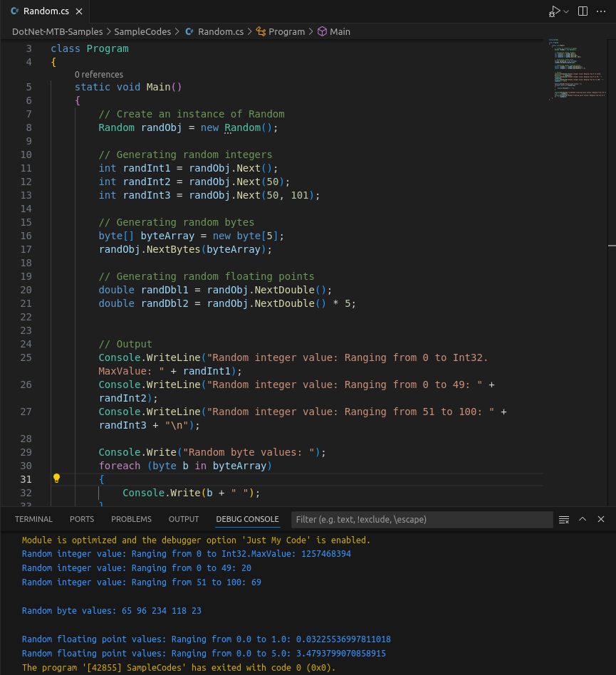This screenshot has width=616, height=675.
Task: Click the DotNet-MTB-Samples breadcrumb
Action: point(57,32)
